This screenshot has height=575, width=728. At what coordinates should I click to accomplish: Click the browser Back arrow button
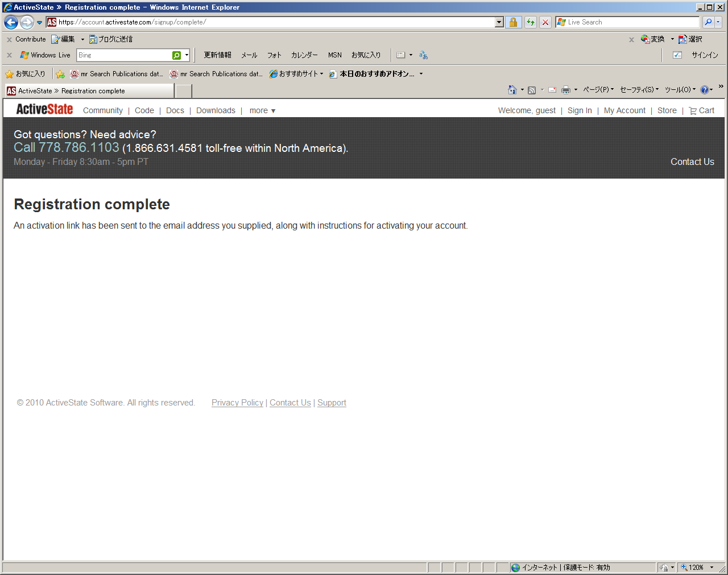pos(11,22)
